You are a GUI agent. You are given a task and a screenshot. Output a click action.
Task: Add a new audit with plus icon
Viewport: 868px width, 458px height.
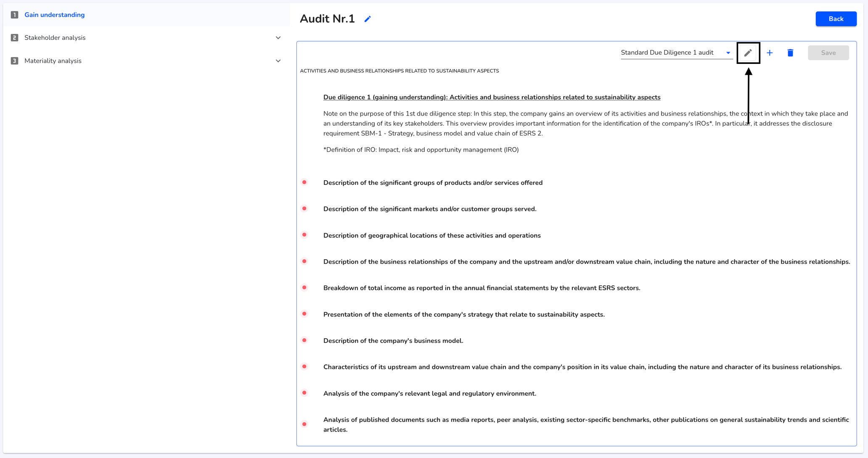click(770, 53)
